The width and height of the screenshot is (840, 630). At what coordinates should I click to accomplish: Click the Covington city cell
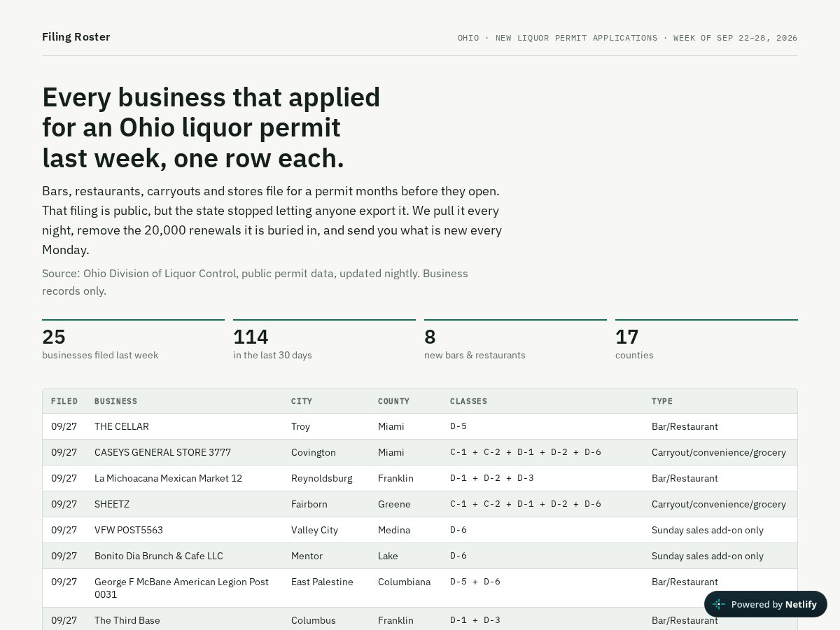[314, 452]
